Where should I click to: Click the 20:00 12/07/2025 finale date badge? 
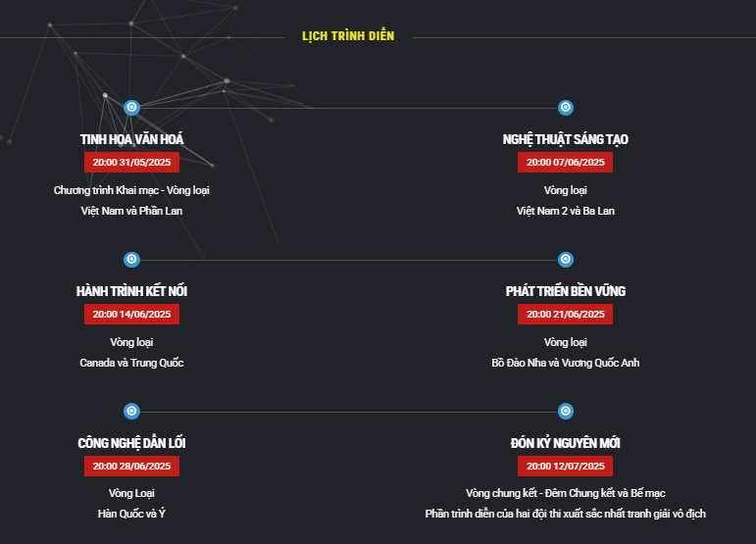[565, 466]
